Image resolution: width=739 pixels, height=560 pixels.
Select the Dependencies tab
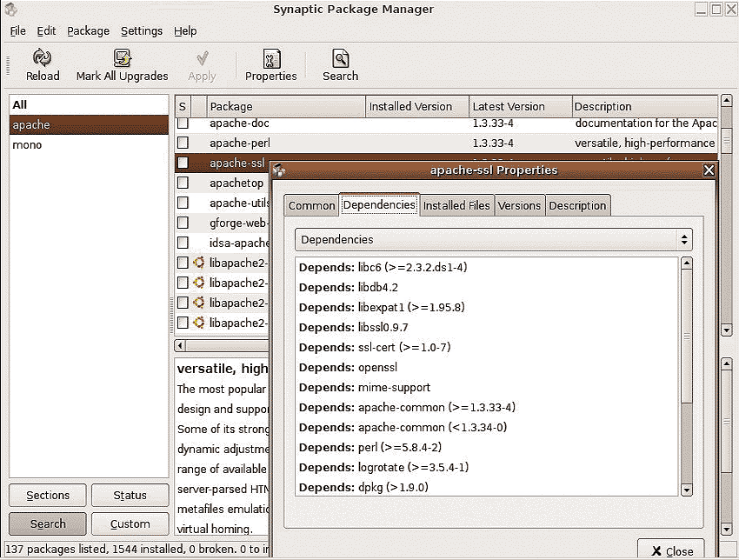pos(379,204)
